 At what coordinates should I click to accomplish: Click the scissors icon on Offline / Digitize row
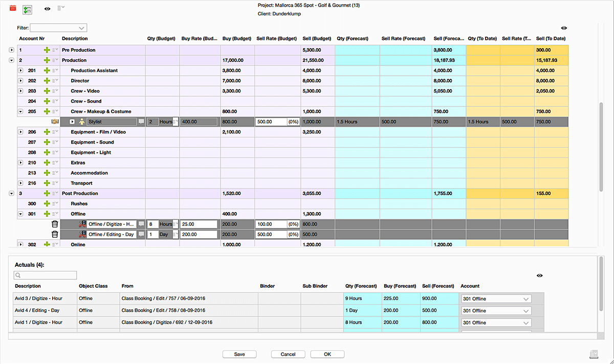(82, 224)
